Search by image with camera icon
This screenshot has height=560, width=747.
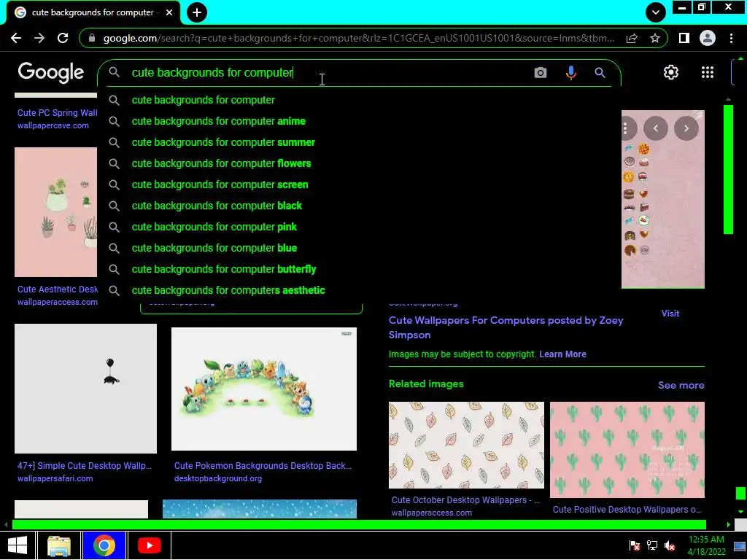[541, 72]
